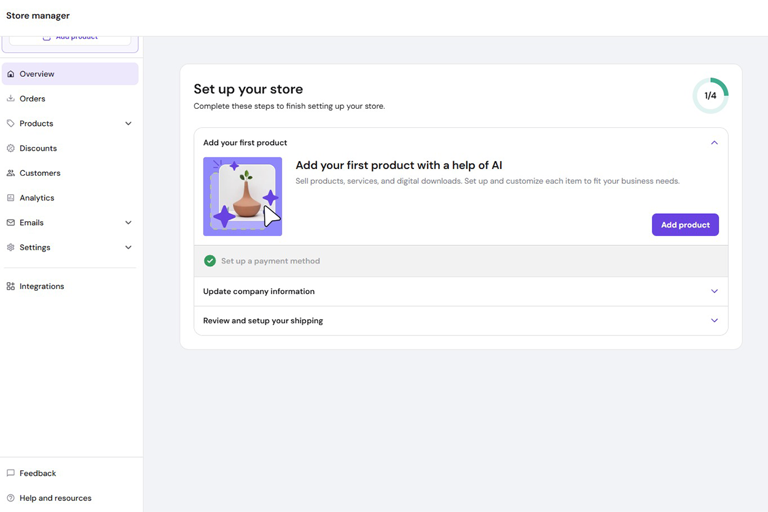
Task: Click the Products menu label
Action: 36,123
